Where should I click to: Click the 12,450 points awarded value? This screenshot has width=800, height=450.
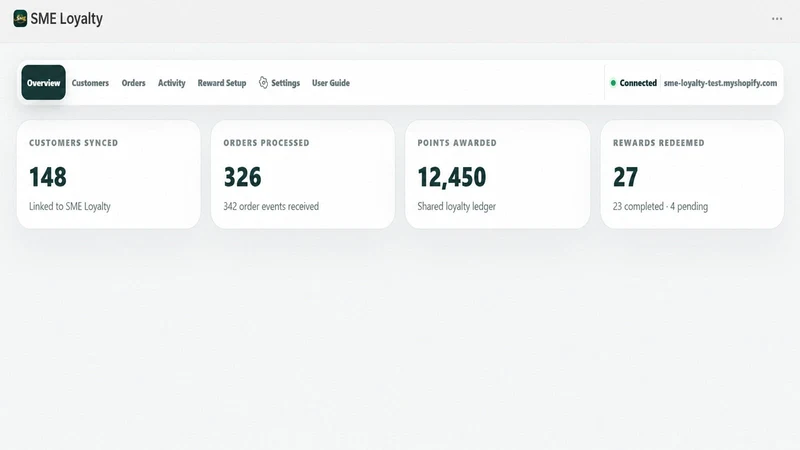[x=452, y=177]
